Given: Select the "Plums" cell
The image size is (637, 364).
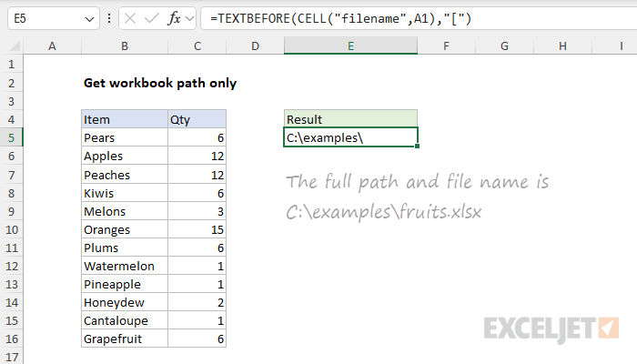Looking at the screenshot, I should coord(125,248).
